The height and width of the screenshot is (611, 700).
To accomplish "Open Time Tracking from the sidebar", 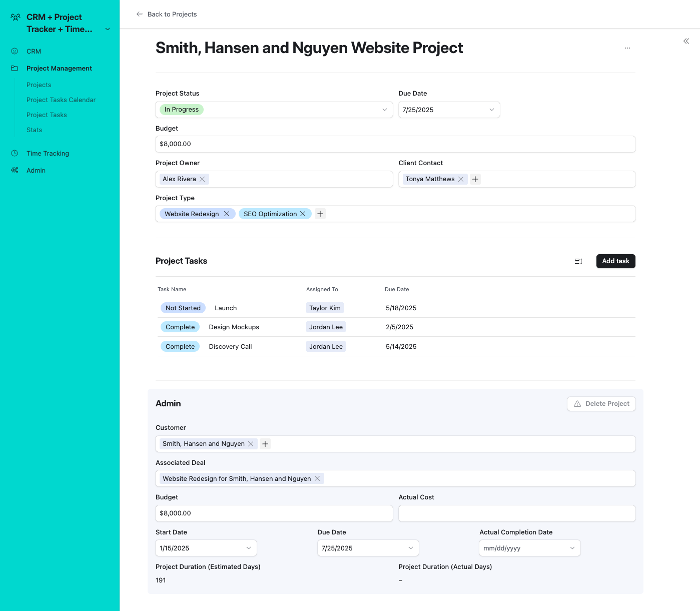I will coord(48,153).
